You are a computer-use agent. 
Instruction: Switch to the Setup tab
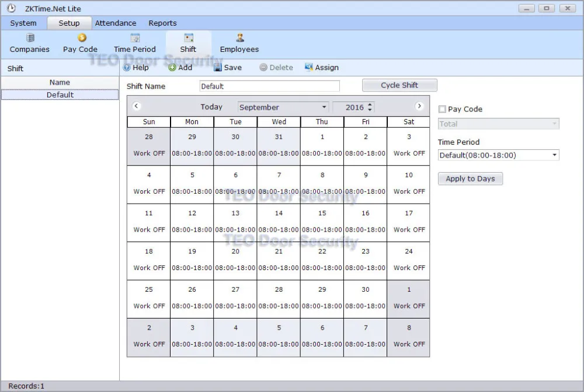(69, 23)
